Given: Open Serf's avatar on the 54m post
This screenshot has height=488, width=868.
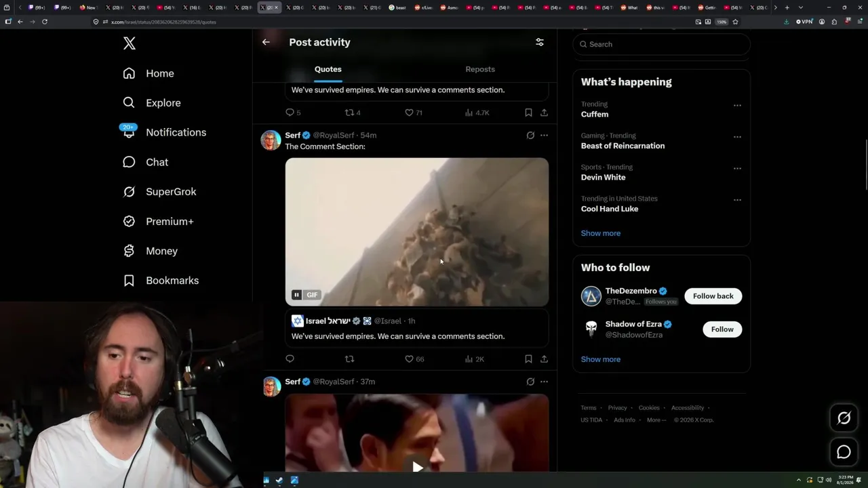Looking at the screenshot, I should pyautogui.click(x=271, y=140).
